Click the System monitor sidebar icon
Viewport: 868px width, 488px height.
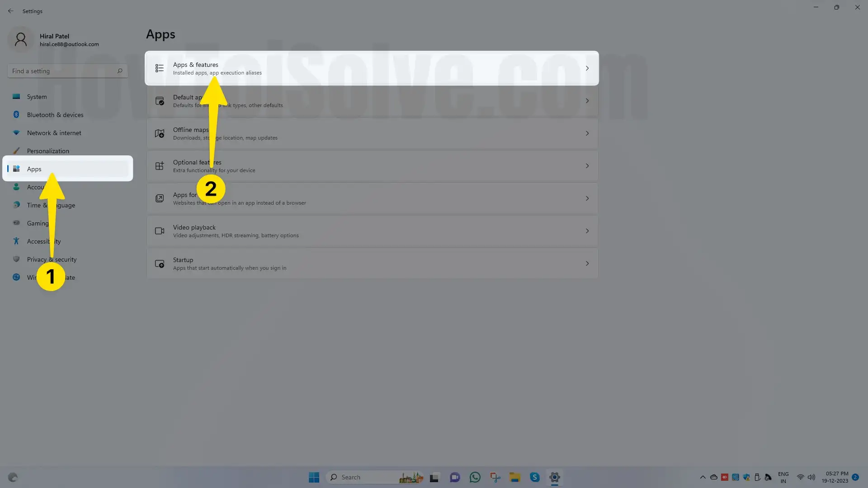pos(16,97)
